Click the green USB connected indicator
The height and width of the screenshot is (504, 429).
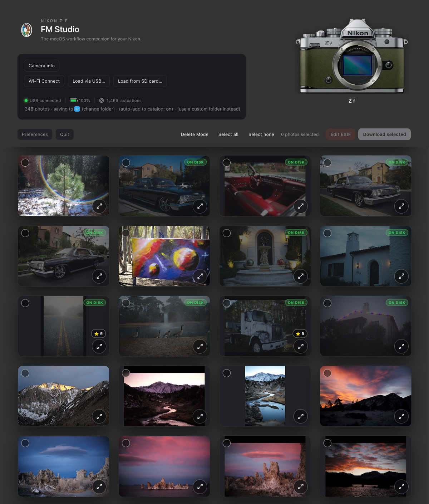point(26,101)
